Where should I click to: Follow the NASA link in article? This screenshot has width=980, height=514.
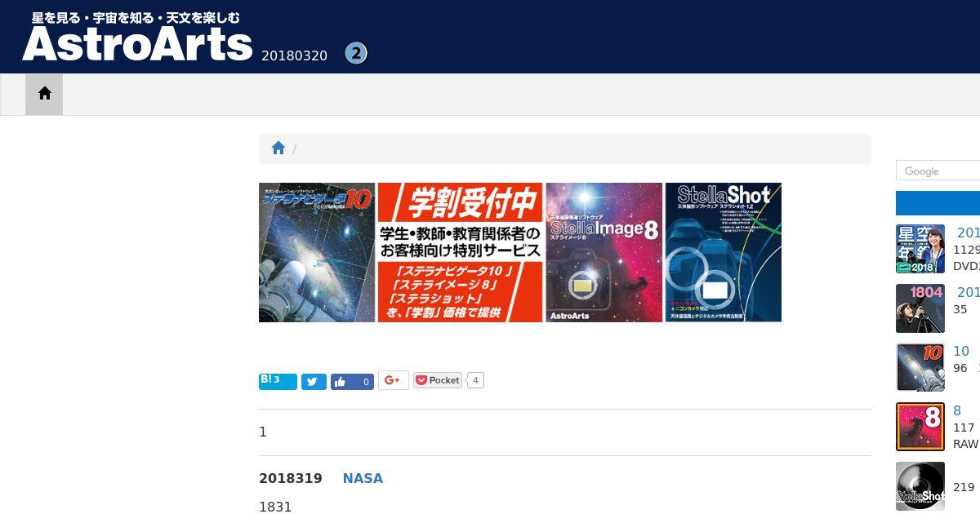click(x=363, y=478)
